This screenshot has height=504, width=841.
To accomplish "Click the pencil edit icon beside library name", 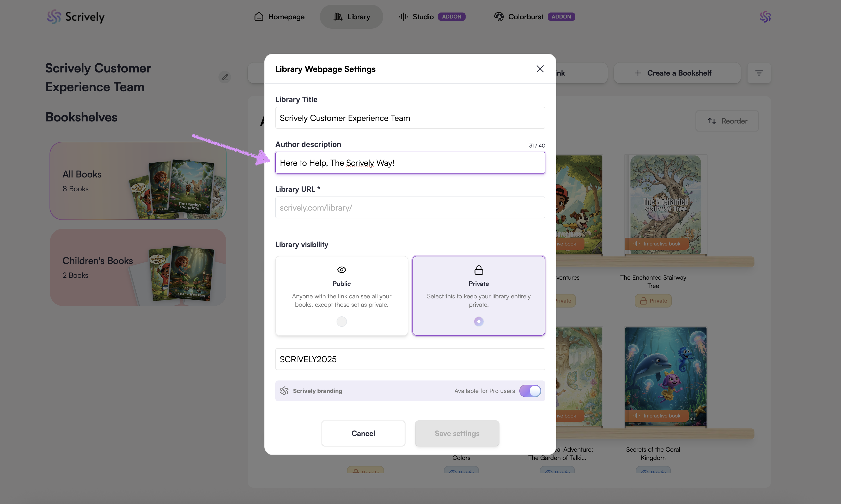I will [224, 77].
